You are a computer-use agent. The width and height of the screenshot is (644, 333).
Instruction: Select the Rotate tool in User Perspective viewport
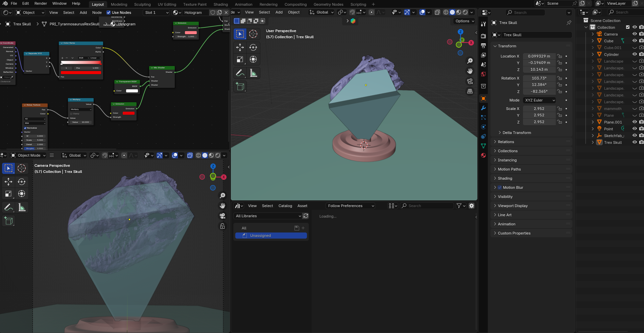click(253, 47)
